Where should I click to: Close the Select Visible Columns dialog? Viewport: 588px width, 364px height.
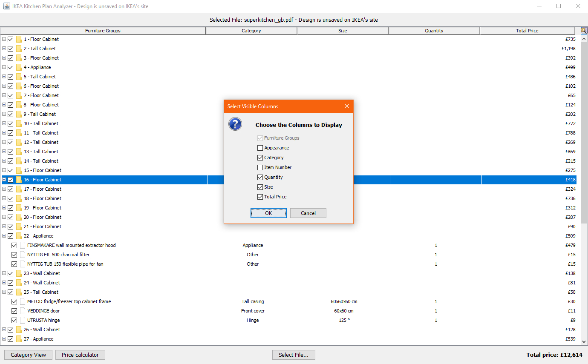pyautogui.click(x=346, y=106)
